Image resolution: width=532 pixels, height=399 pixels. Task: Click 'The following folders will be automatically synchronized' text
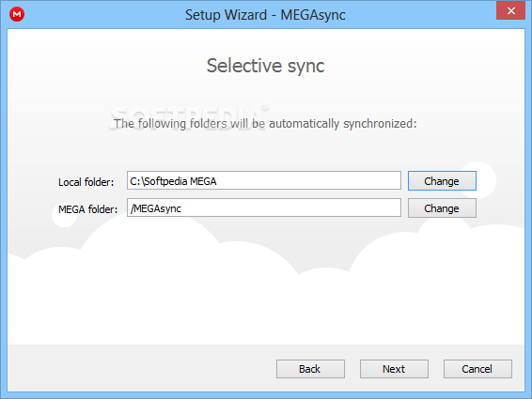coord(265,124)
